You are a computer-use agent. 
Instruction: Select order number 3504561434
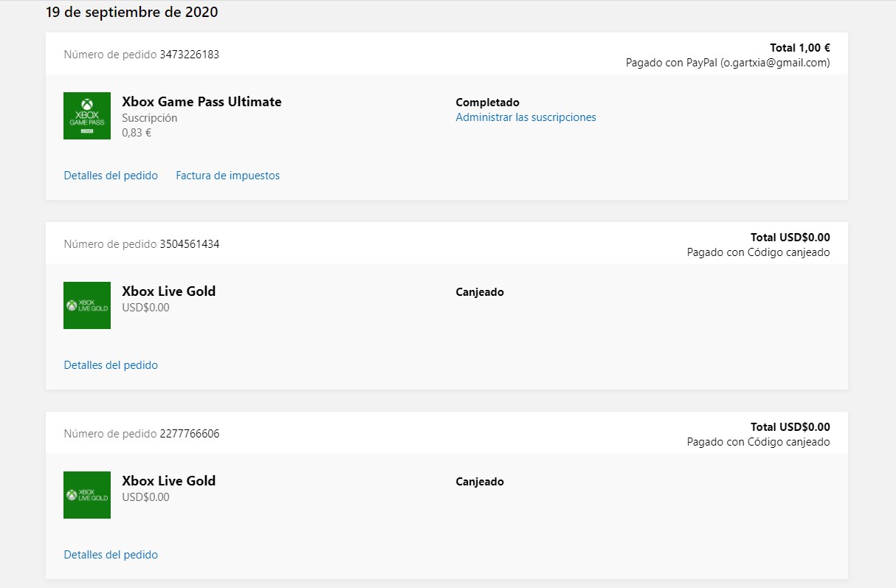pos(189,244)
